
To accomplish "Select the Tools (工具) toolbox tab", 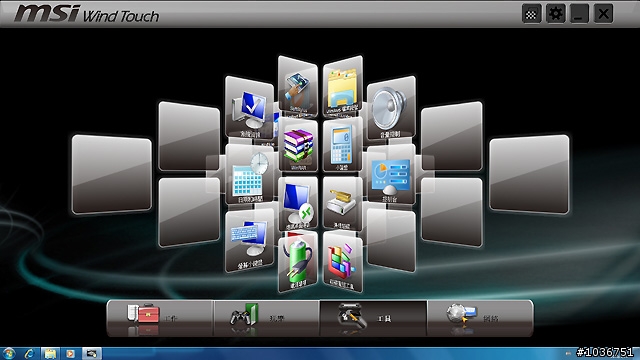I will coord(373,318).
